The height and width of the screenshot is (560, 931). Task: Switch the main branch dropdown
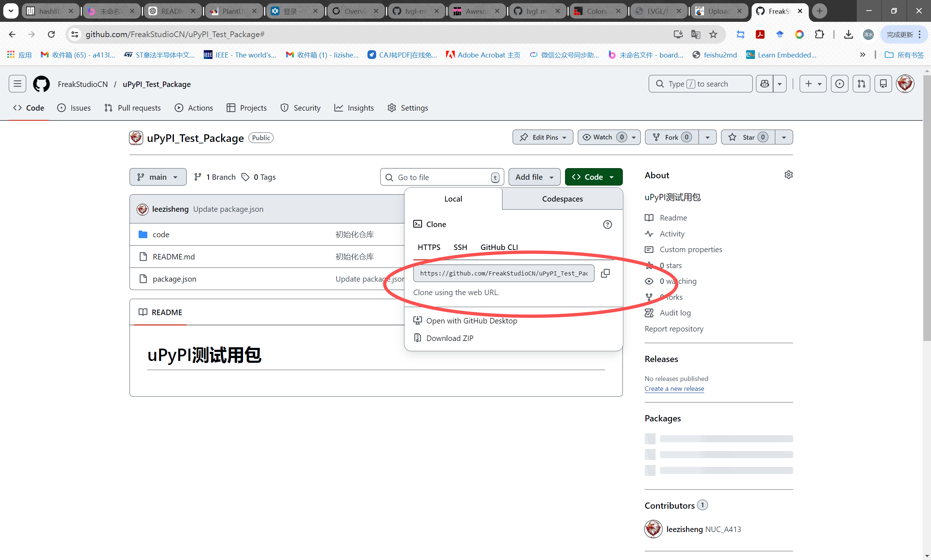point(158,177)
